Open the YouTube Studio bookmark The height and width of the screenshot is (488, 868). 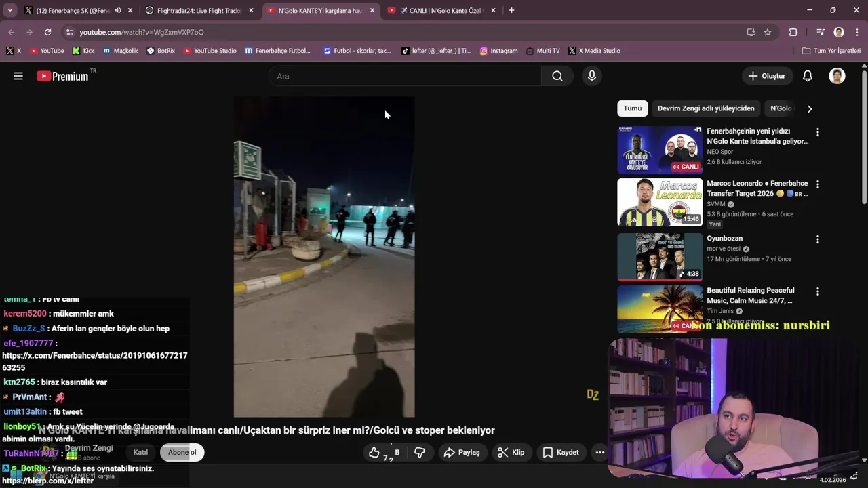pyautogui.click(x=210, y=51)
